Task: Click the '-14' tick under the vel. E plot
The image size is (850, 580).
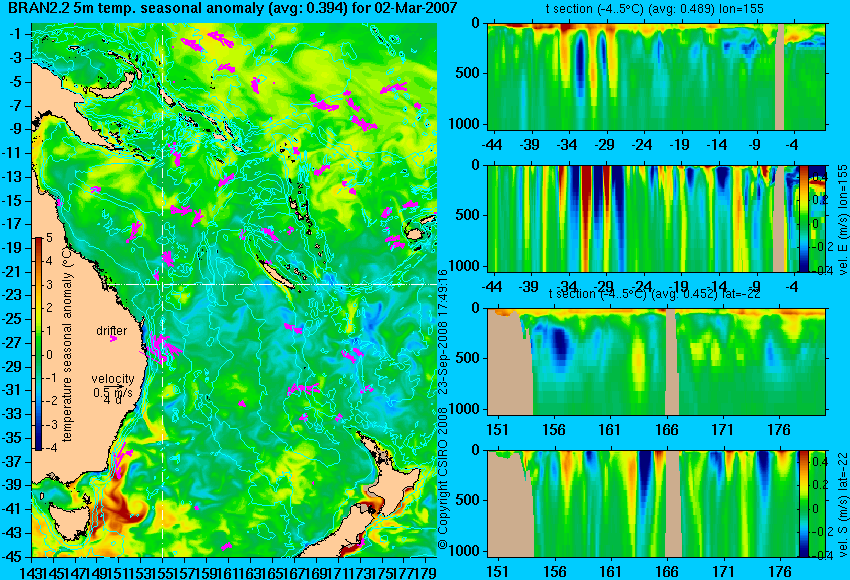Action: pyautogui.click(x=718, y=287)
